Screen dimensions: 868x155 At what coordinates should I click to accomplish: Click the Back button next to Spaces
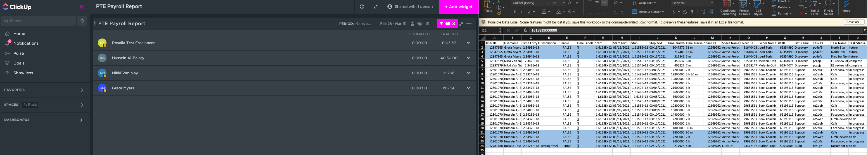click(x=30, y=105)
